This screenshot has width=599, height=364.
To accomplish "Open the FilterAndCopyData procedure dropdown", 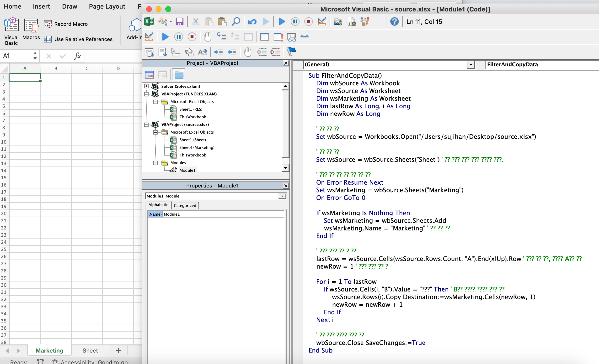I will [x=542, y=65].
